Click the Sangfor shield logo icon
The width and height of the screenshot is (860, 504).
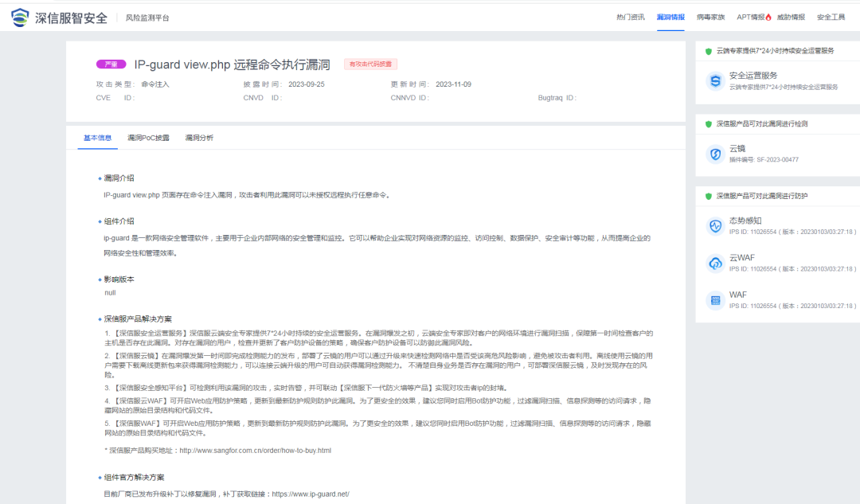click(20, 18)
